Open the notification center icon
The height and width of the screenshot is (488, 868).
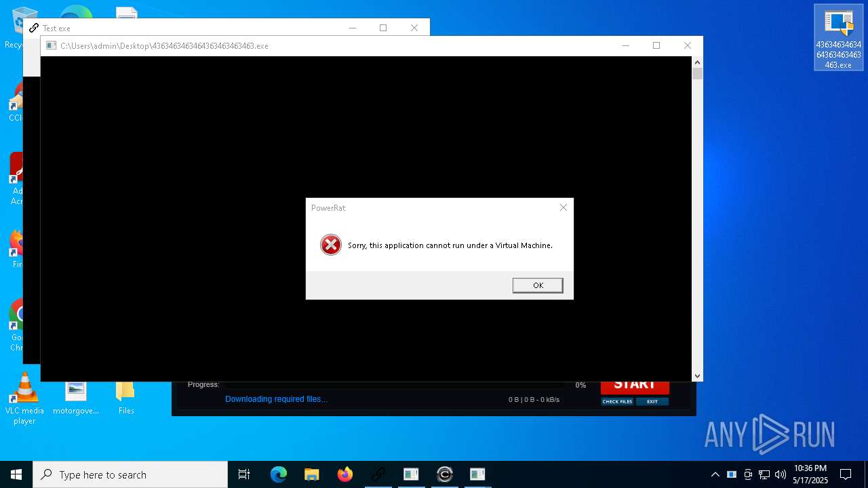[x=846, y=474]
